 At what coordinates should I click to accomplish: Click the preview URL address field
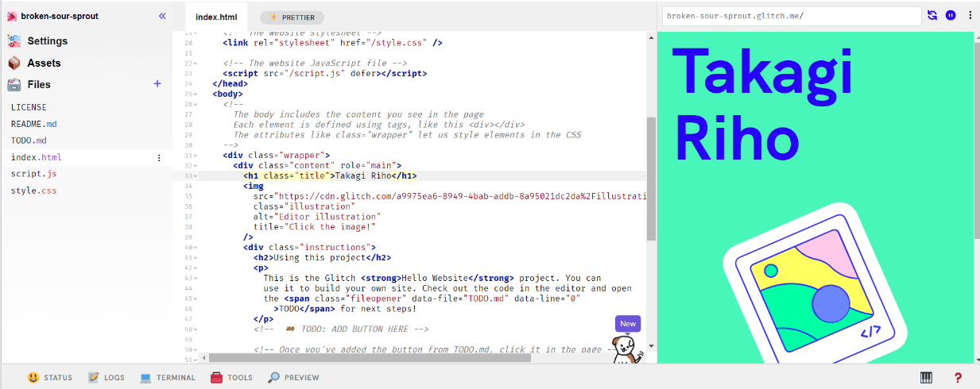coord(791,15)
